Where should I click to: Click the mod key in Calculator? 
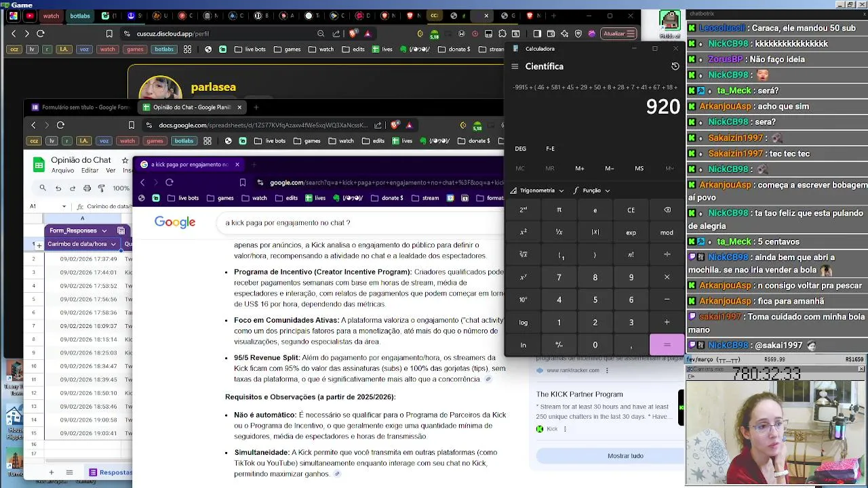click(x=667, y=232)
